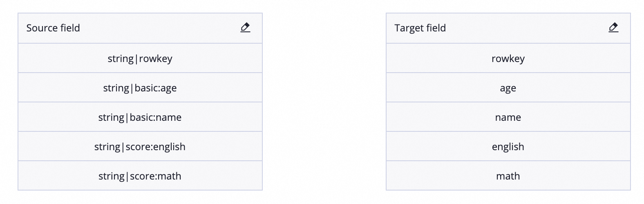This screenshot has height=204, width=644.
Task: Choose the math target field row
Action: (508, 176)
